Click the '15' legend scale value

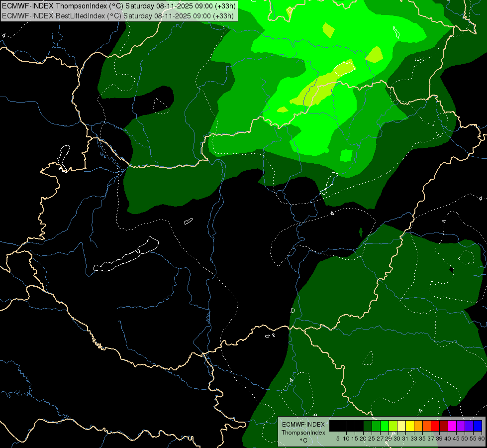pyautogui.click(x=355, y=439)
